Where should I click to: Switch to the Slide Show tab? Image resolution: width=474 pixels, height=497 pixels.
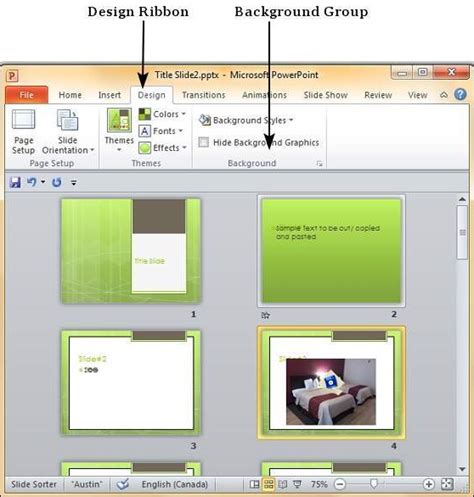(x=325, y=95)
